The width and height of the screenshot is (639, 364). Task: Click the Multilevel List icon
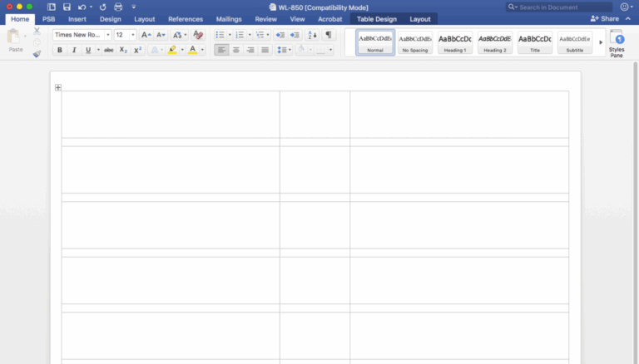point(260,35)
